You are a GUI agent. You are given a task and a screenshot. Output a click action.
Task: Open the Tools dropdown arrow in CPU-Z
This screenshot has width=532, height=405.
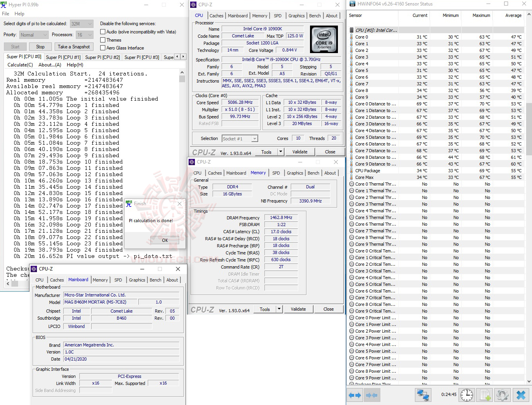tap(281, 151)
